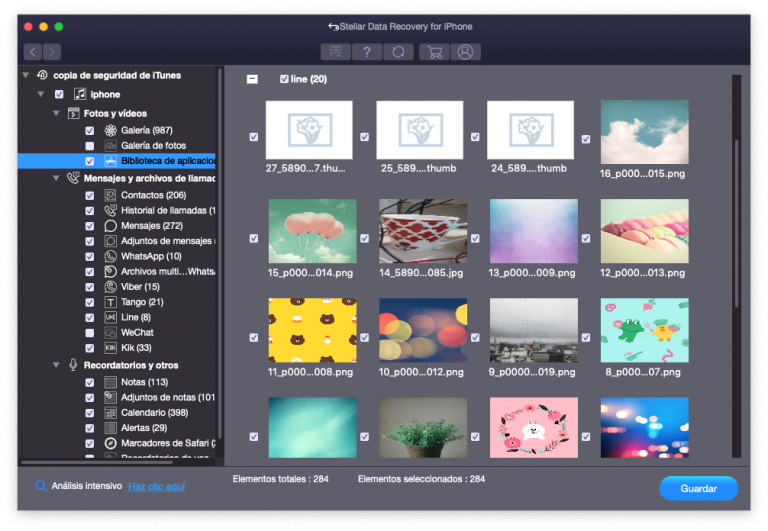Screen dimensions: 768x531
Task: Enable the WeChat checkbox
Action: pos(90,332)
